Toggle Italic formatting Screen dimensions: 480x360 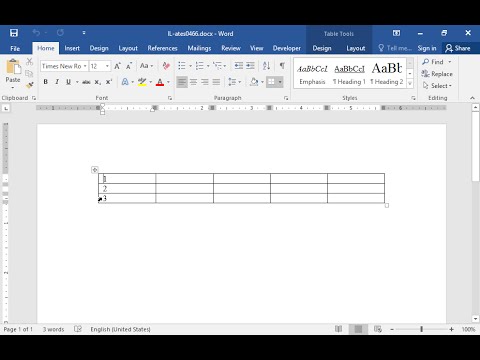pos(57,82)
